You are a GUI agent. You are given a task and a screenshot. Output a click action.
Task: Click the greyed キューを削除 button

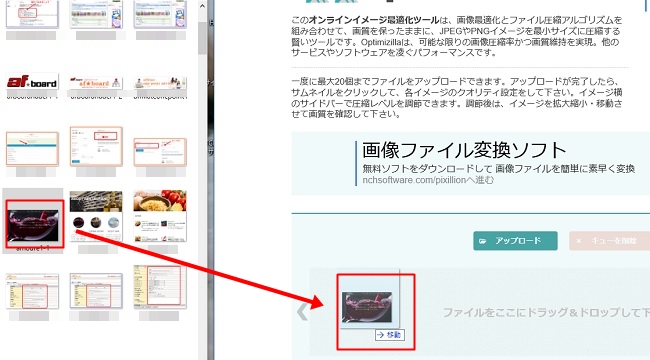[609, 241]
